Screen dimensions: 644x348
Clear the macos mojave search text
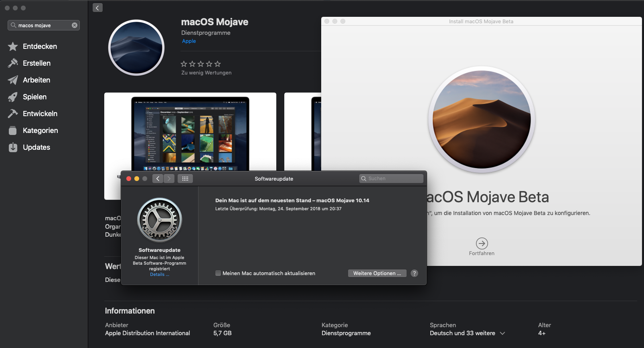click(75, 25)
